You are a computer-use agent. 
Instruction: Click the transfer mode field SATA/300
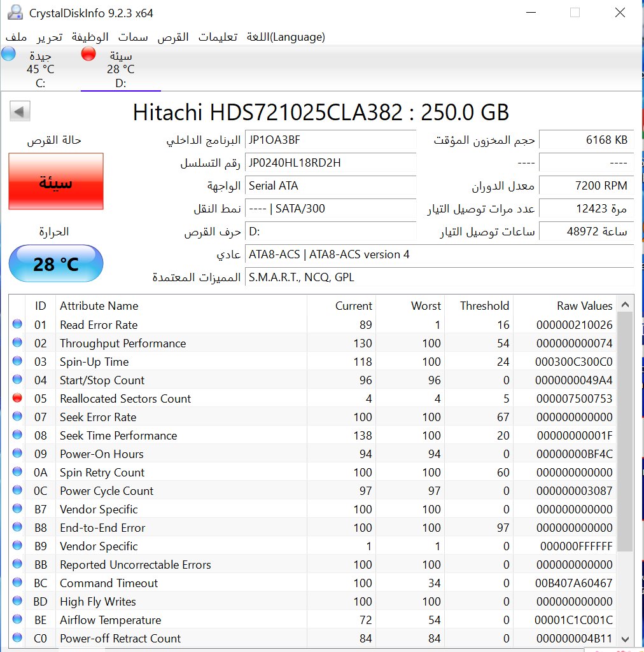coord(331,209)
